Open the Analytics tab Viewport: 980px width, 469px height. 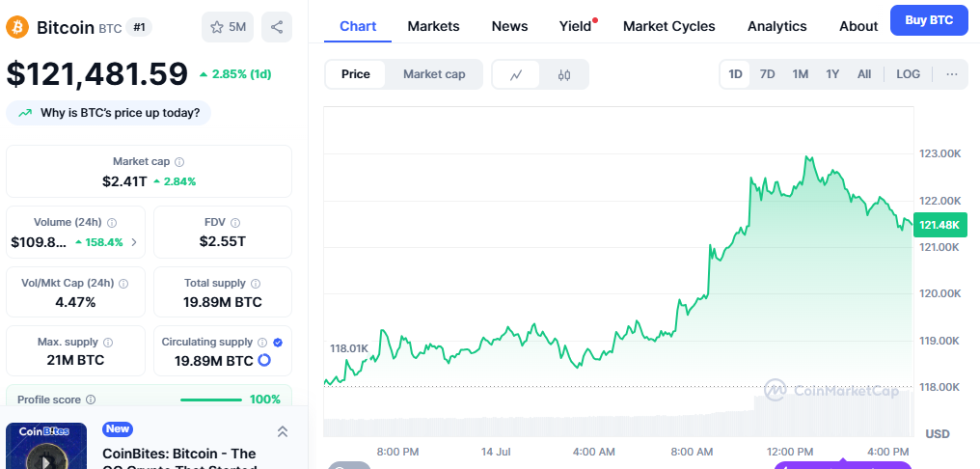point(776,26)
